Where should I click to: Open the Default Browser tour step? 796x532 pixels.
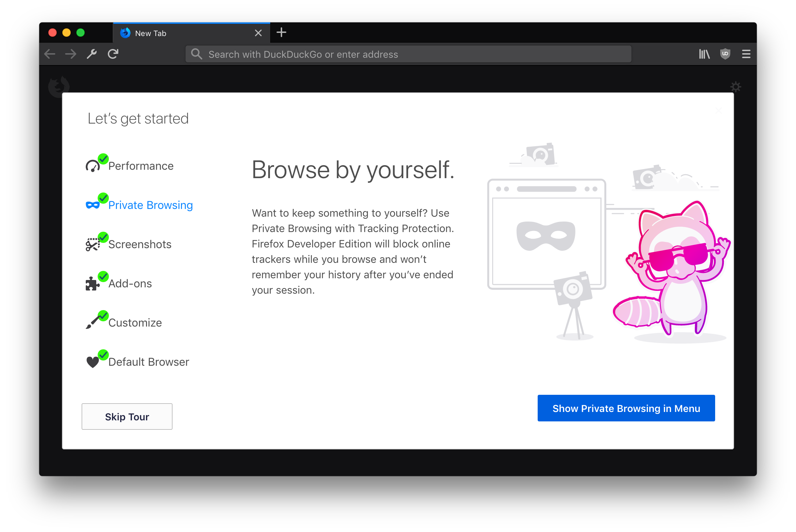[148, 362]
